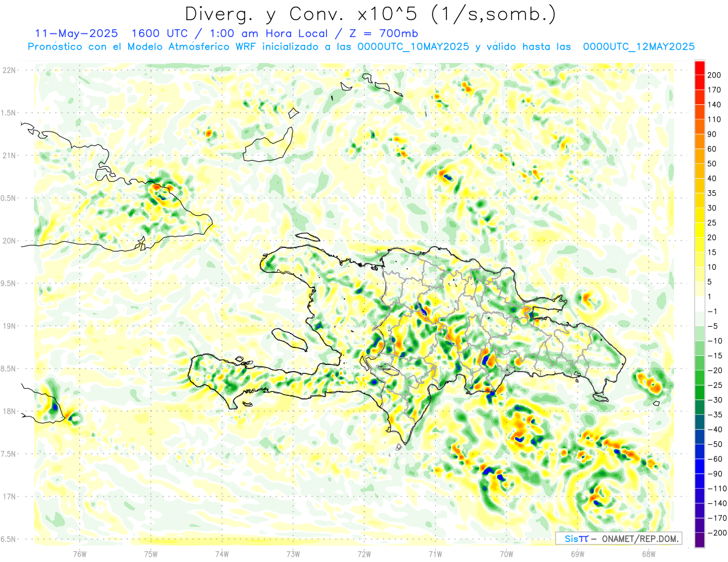728x562 pixels.
Task: Click the '110' value on the color scale
Action: point(714,119)
